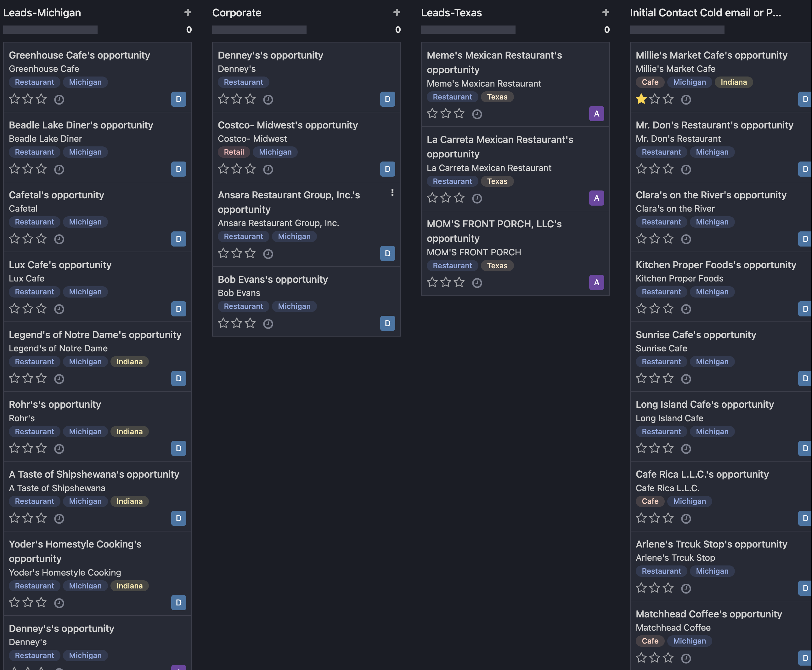Viewport: 812px width, 670px height.
Task: Add a new opportunity to Leads-Texas
Action: (606, 13)
